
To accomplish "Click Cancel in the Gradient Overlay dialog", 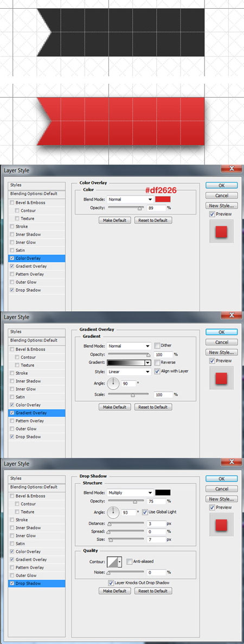I will coord(221,342).
